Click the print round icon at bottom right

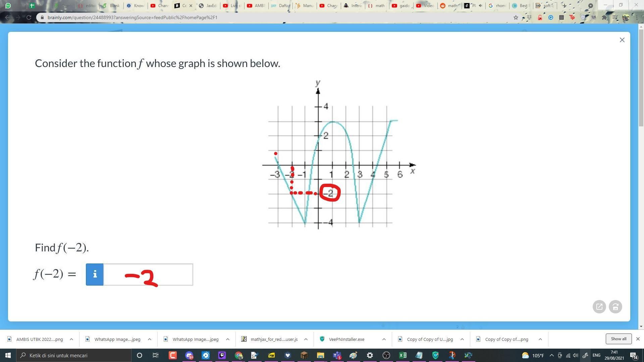pyautogui.click(x=615, y=307)
